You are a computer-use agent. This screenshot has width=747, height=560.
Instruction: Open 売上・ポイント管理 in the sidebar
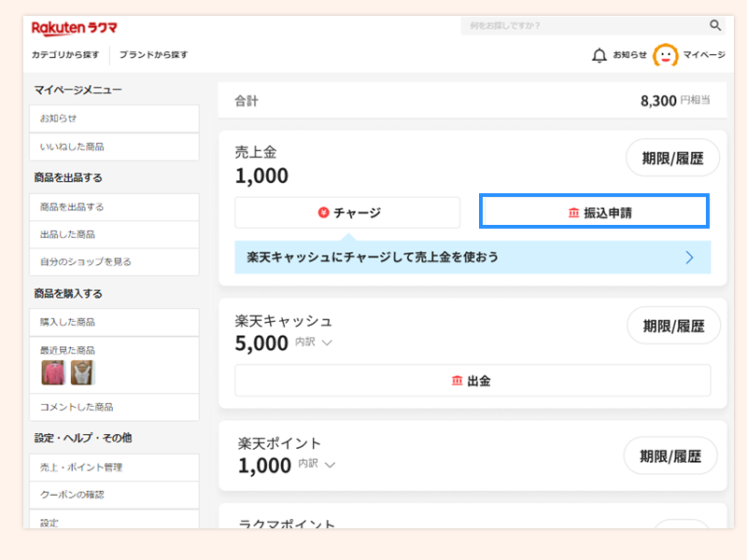pos(114,468)
